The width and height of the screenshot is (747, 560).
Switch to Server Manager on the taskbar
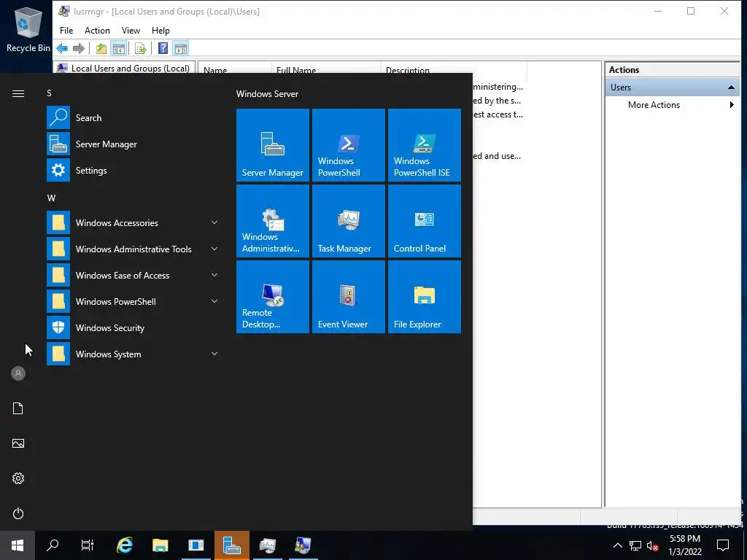(x=232, y=545)
